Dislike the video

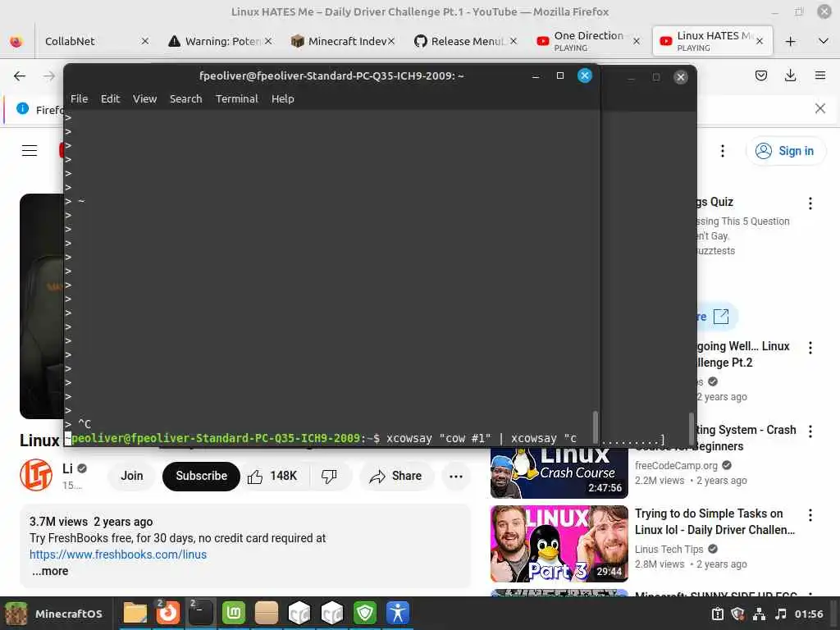click(x=329, y=476)
